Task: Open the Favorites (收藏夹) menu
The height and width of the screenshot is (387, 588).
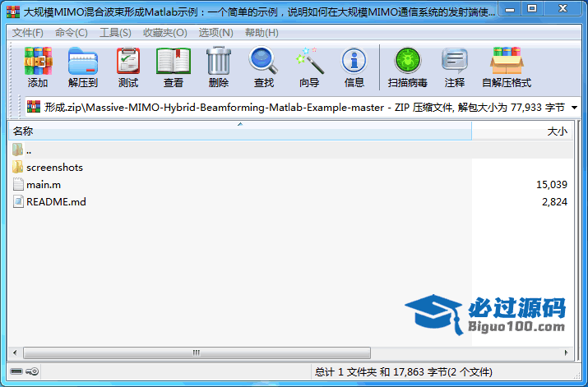Action: 165,33
